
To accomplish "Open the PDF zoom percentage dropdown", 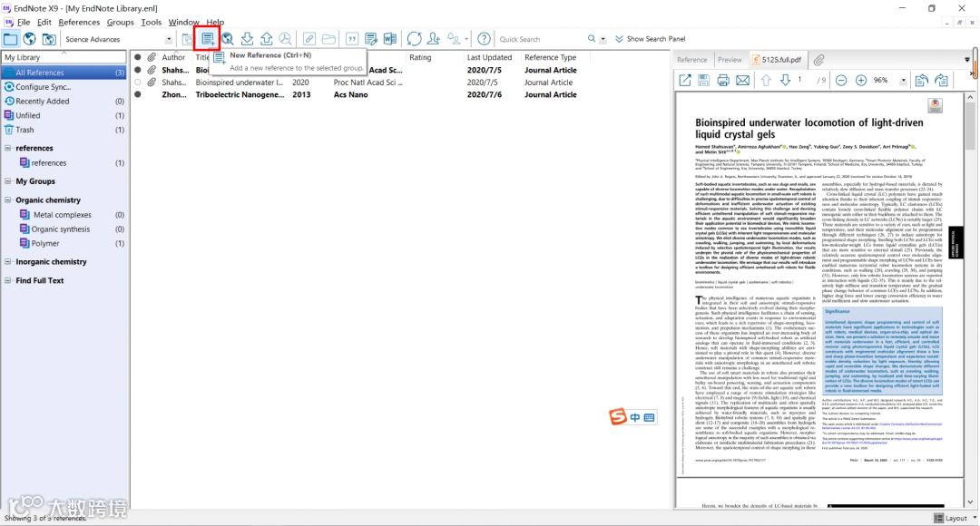I will point(903,80).
